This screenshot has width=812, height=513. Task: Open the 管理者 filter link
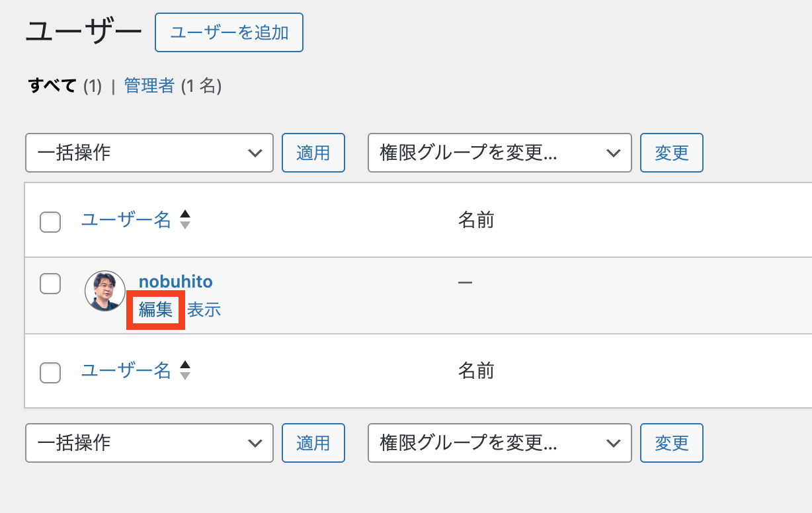pos(149,86)
